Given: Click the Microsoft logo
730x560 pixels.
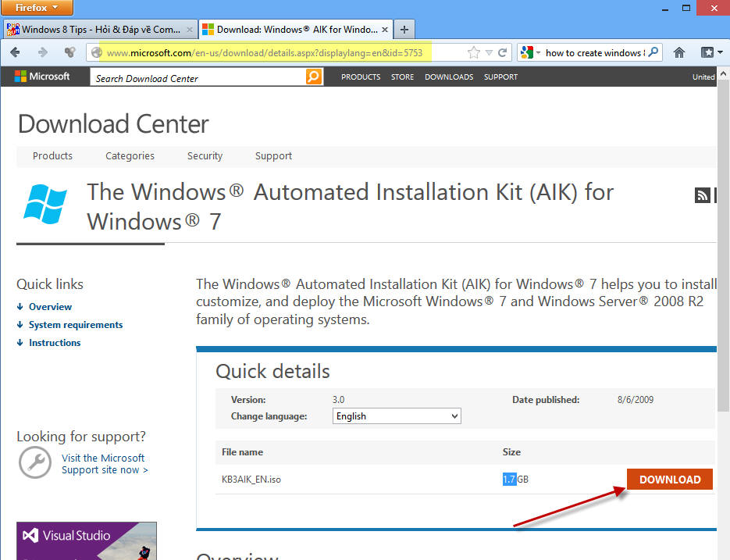Looking at the screenshot, I should point(42,77).
